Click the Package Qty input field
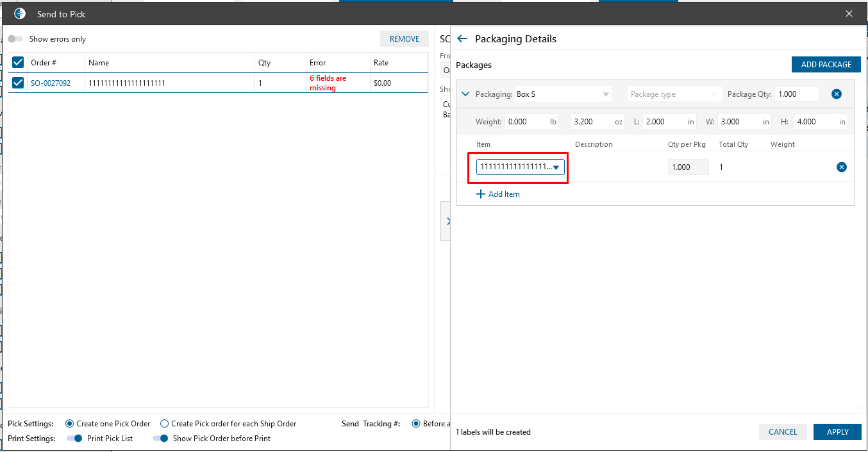The height and width of the screenshot is (452, 868). (796, 94)
